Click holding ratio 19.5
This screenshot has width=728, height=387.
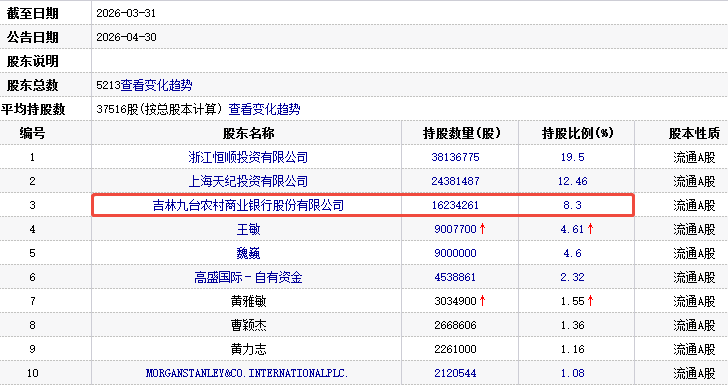(572, 157)
